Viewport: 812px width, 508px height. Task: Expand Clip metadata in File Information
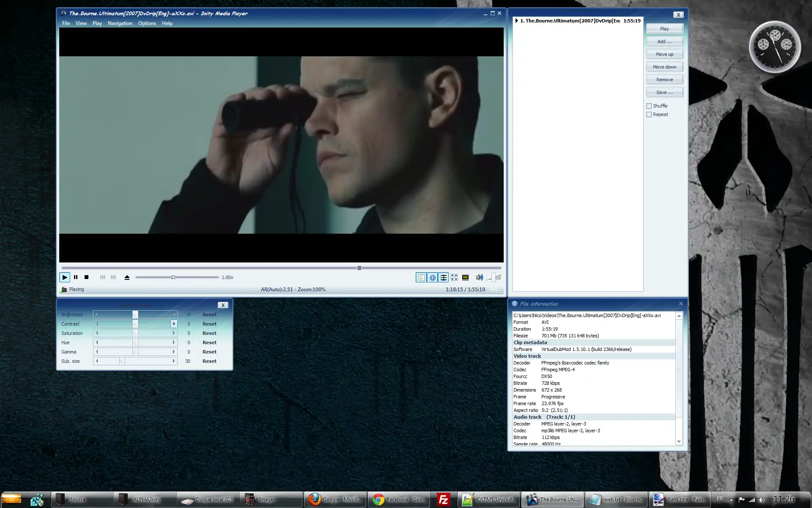point(529,342)
